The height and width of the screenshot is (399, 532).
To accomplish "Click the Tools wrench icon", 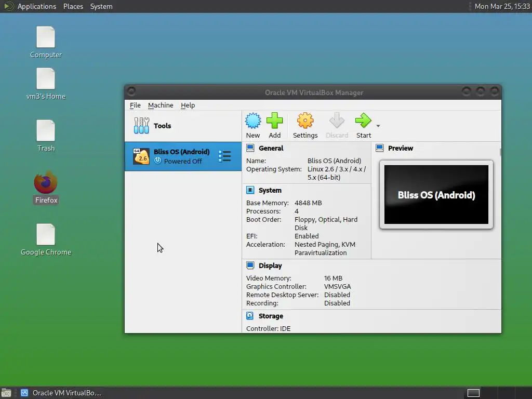I will pyautogui.click(x=141, y=126).
